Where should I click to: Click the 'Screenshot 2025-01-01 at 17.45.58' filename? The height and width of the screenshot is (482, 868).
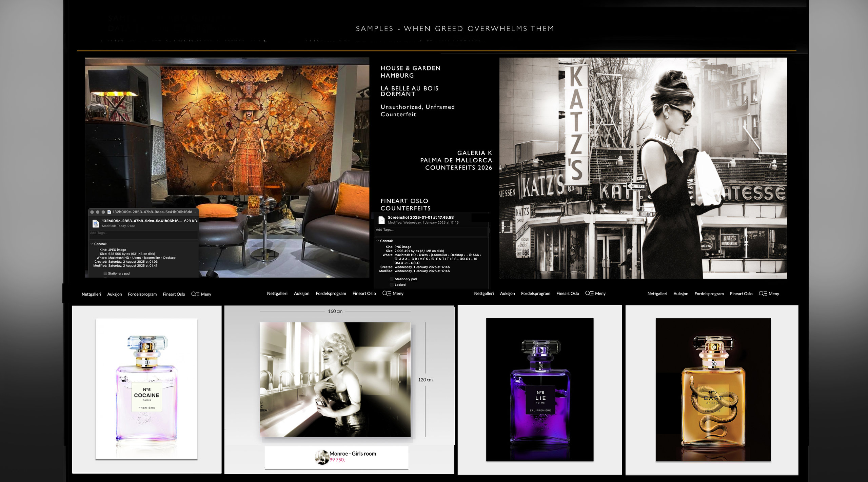[421, 218]
